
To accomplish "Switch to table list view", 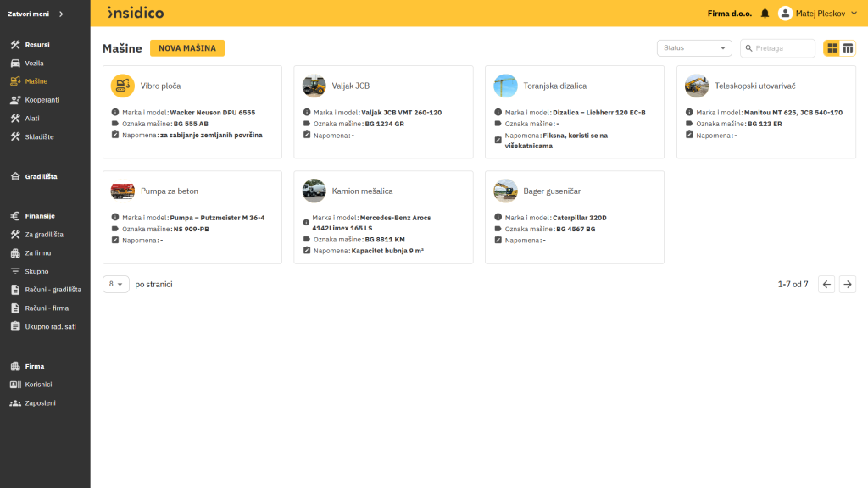I will pyautogui.click(x=848, y=48).
